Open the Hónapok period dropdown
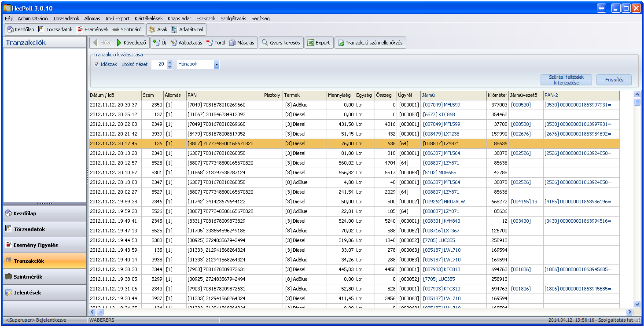Image resolution: width=644 pixels, height=327 pixels. (x=216, y=65)
